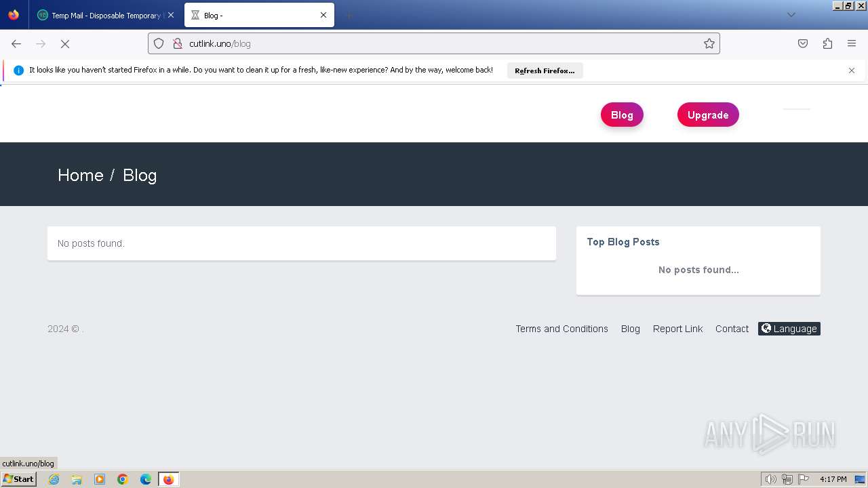Open the site security lock icon
Viewport: 868px width, 488px height.
[x=178, y=43]
